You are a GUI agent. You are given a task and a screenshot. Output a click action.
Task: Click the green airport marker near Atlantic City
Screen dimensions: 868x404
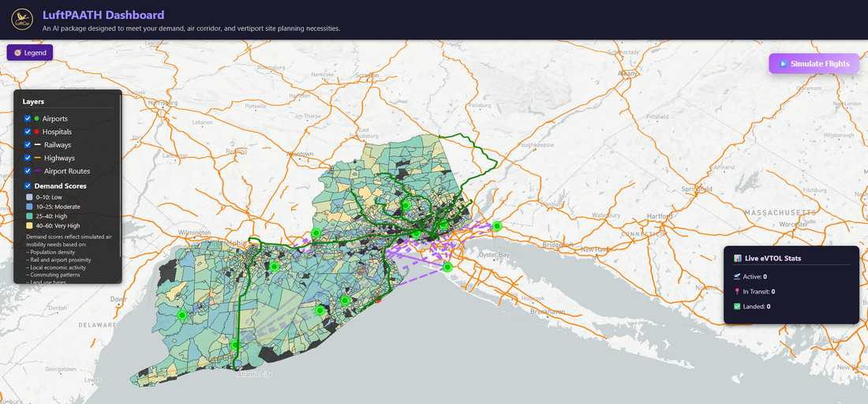click(235, 345)
